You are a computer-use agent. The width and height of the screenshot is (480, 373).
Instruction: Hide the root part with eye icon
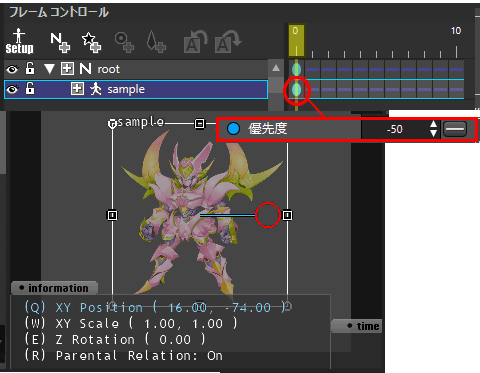[12, 69]
